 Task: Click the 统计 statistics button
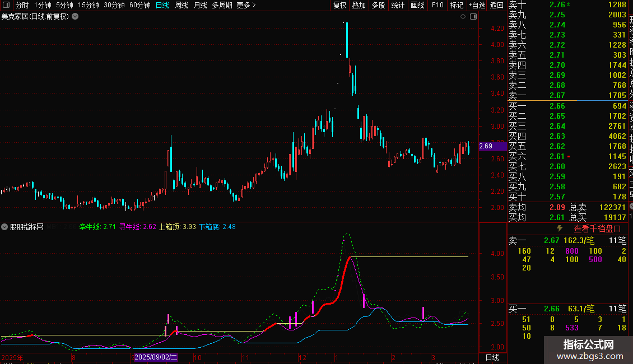click(398, 5)
